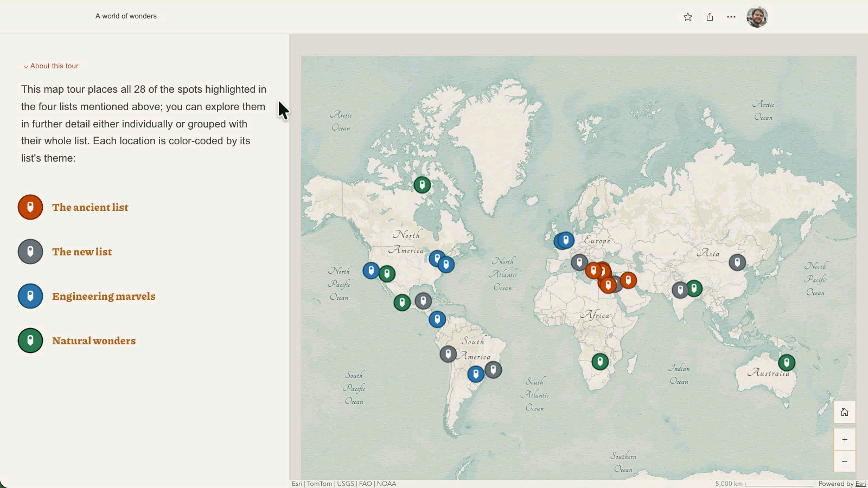The width and height of the screenshot is (868, 488).
Task: Click the green pin in the southwestern US
Action: (387, 273)
